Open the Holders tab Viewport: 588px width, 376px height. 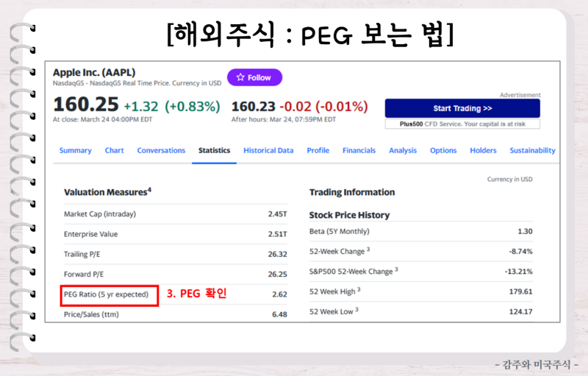pyautogui.click(x=483, y=151)
